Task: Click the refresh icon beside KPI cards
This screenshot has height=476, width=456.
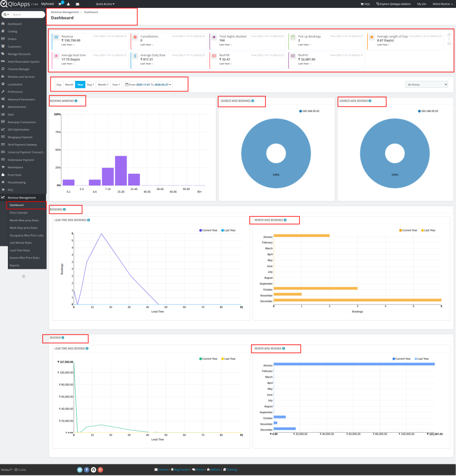Action: tap(449, 35)
